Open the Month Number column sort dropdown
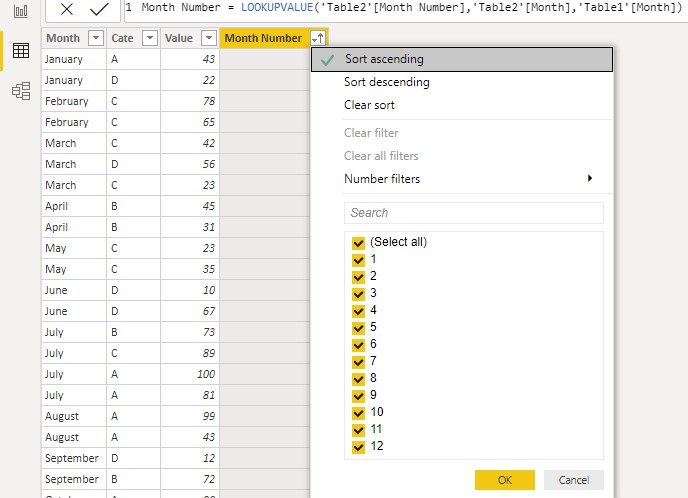 (318, 39)
